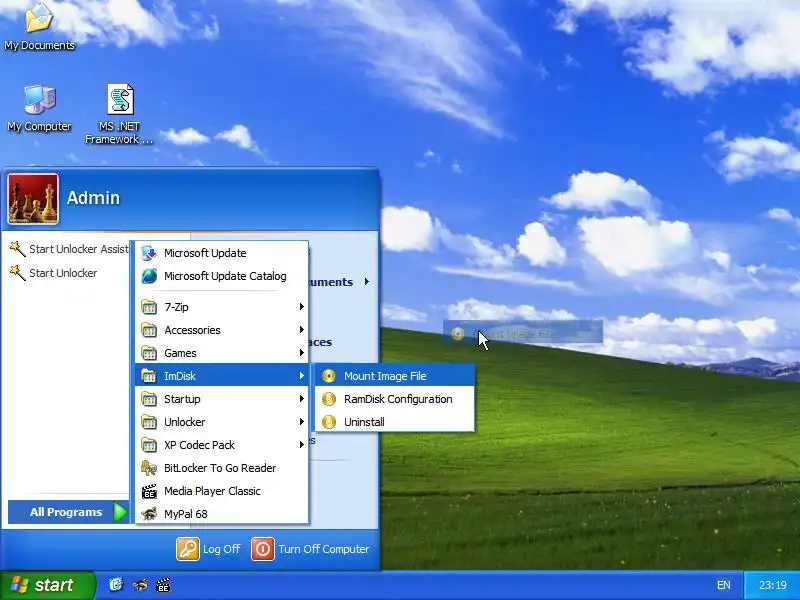Click the Uninstall disc icon

[329, 422]
